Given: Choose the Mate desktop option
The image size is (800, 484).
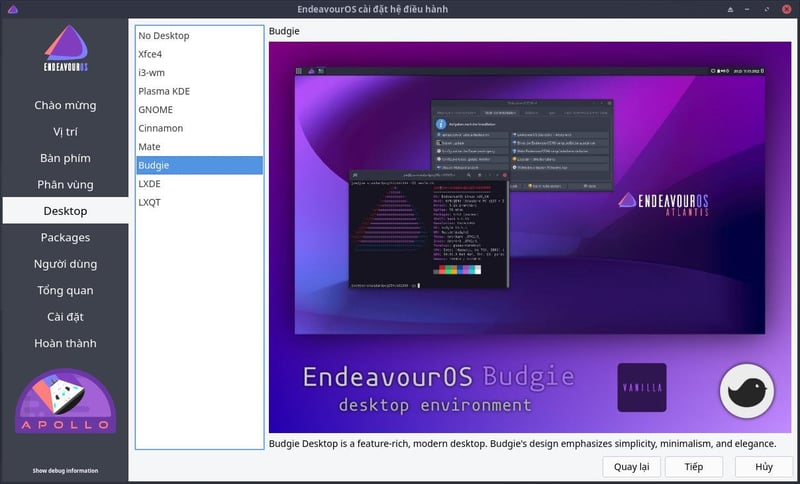Looking at the screenshot, I should pos(150,147).
